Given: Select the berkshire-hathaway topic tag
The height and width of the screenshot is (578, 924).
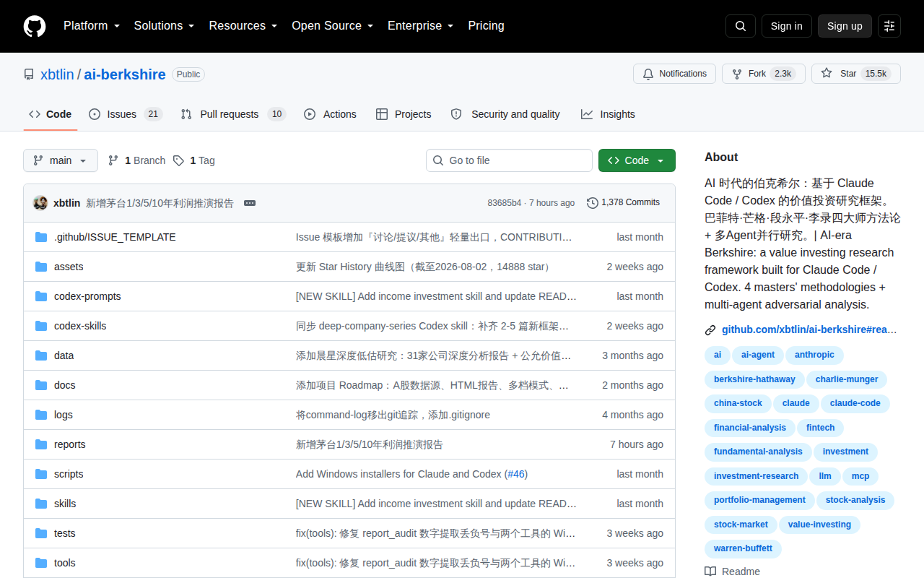Looking at the screenshot, I should coord(754,380).
